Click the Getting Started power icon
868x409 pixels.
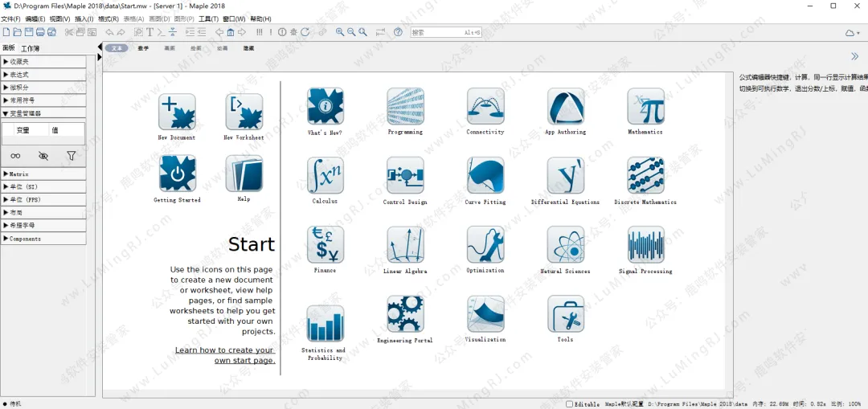177,174
